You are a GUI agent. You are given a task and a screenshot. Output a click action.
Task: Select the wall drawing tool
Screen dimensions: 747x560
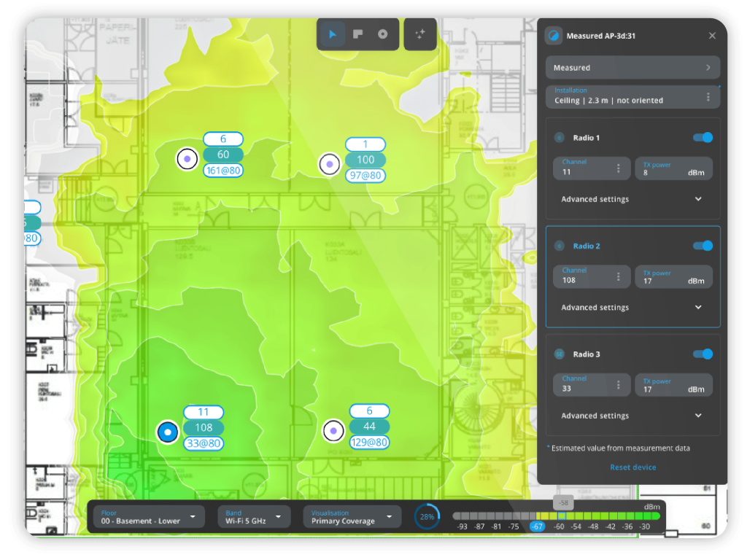(x=357, y=34)
